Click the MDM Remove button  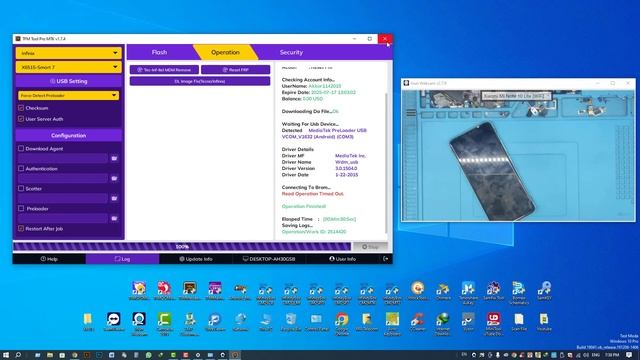(x=164, y=70)
